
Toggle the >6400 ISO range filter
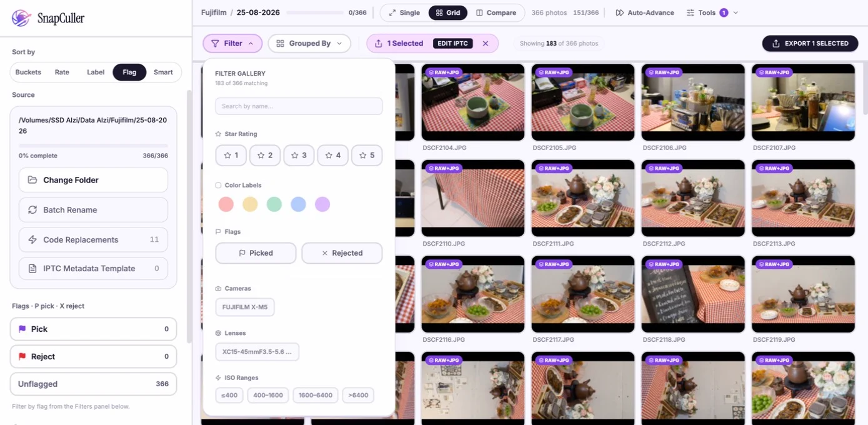pos(358,395)
